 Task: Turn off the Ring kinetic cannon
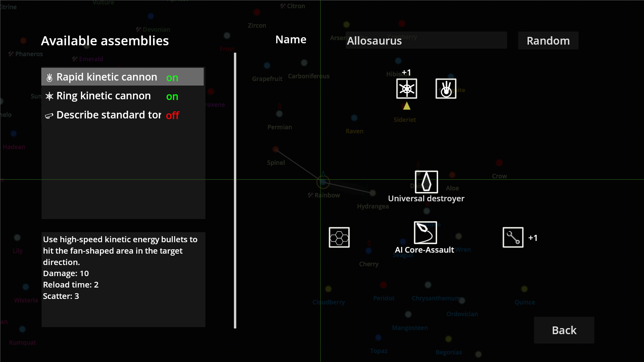(x=172, y=97)
